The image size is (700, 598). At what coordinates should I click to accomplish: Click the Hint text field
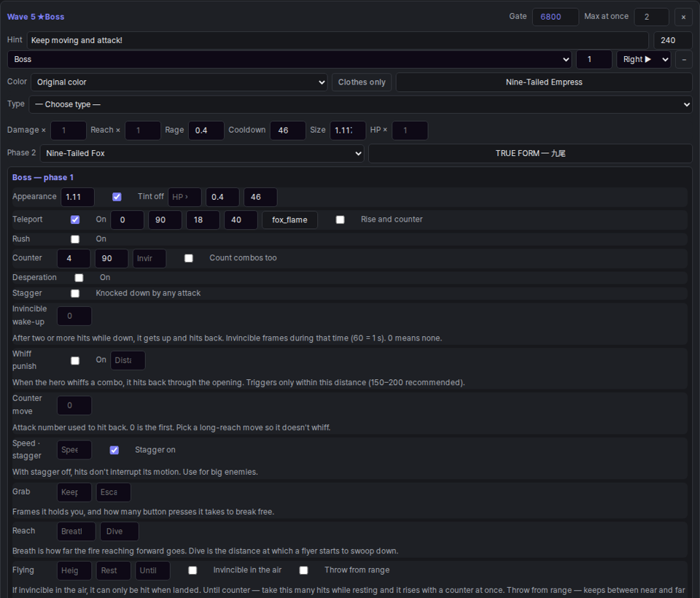(x=338, y=40)
